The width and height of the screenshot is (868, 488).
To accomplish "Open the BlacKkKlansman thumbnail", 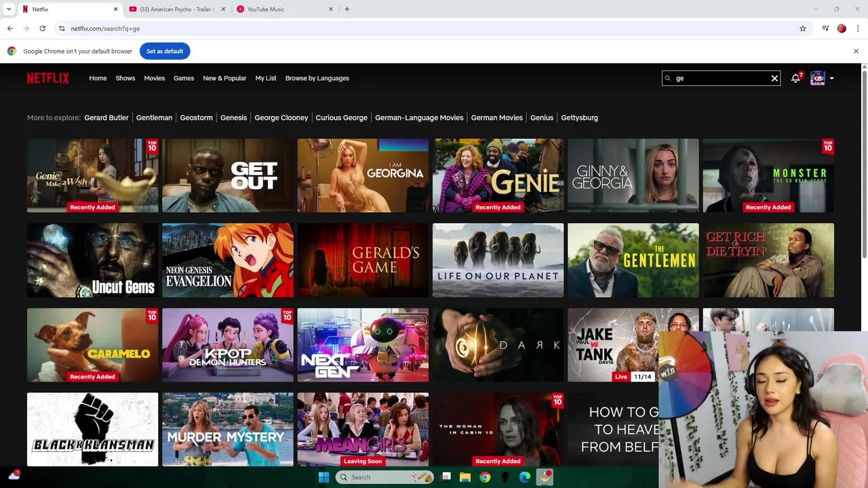I will (92, 430).
